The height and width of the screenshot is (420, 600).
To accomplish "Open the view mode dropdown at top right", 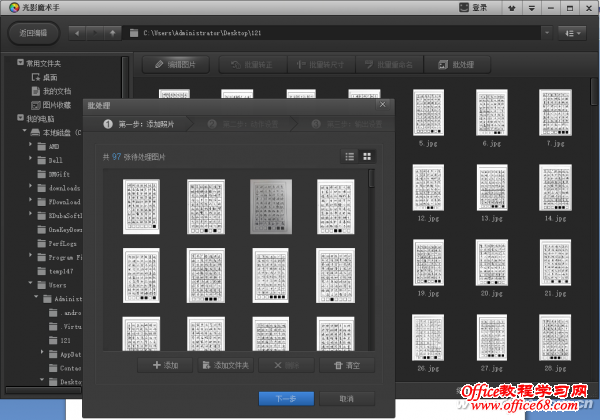I will pos(573,33).
